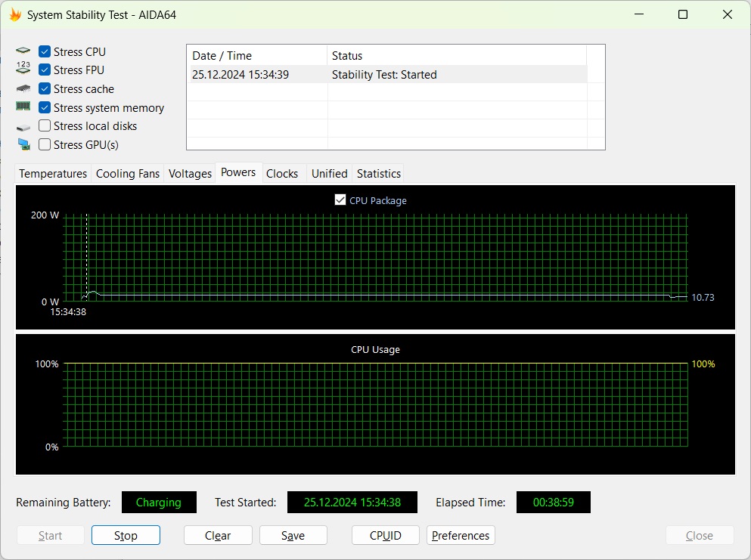Select the Cooling Fans tab

point(127,173)
